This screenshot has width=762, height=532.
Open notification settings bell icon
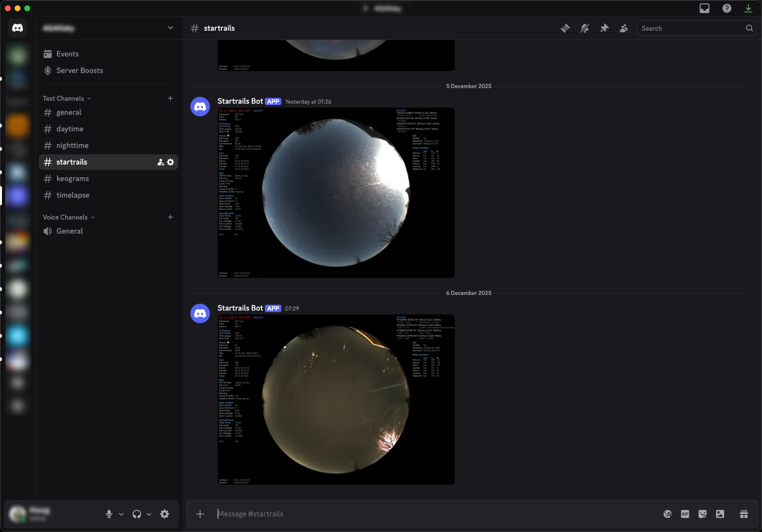point(585,28)
